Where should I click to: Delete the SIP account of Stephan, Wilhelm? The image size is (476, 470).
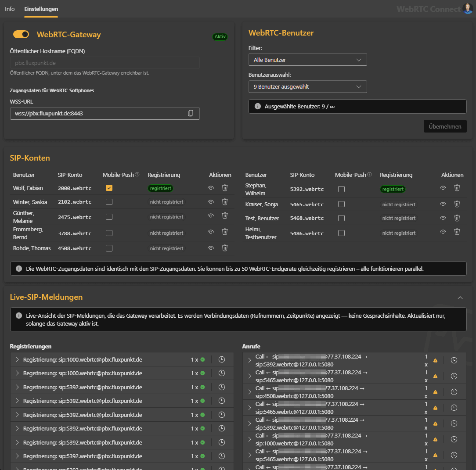click(457, 188)
